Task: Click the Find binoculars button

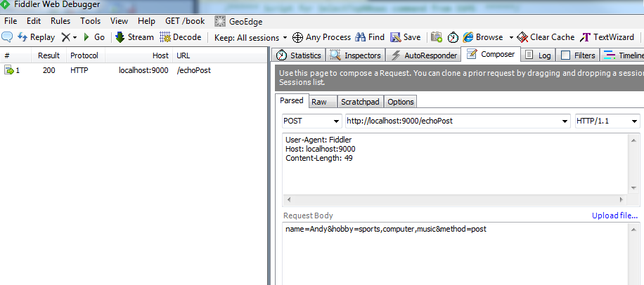Action: (x=370, y=37)
